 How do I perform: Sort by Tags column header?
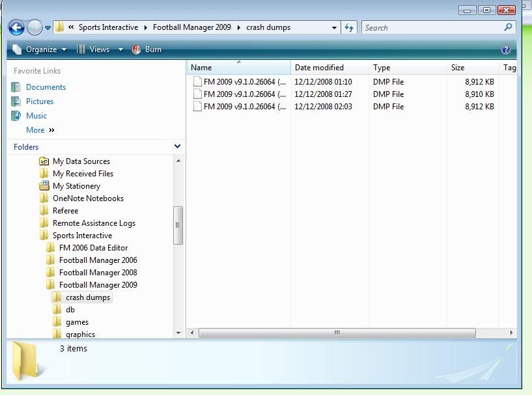(509, 68)
